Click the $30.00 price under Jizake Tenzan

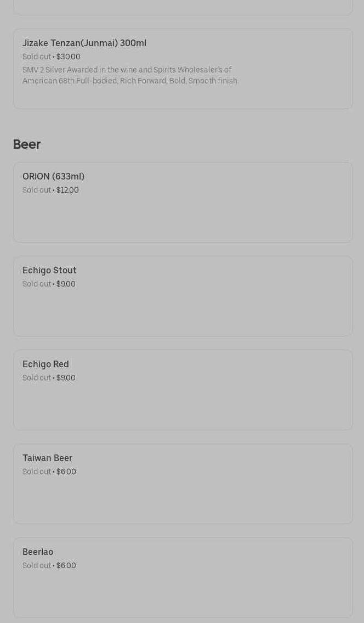tap(69, 57)
